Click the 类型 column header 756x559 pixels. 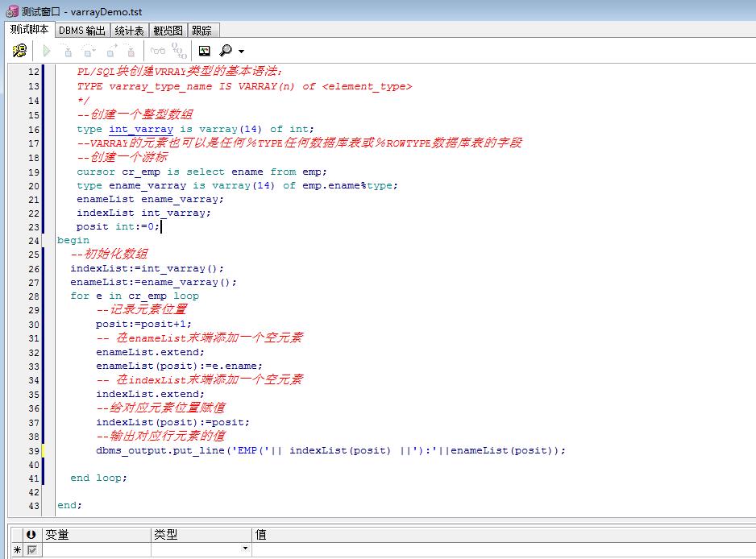(x=201, y=534)
